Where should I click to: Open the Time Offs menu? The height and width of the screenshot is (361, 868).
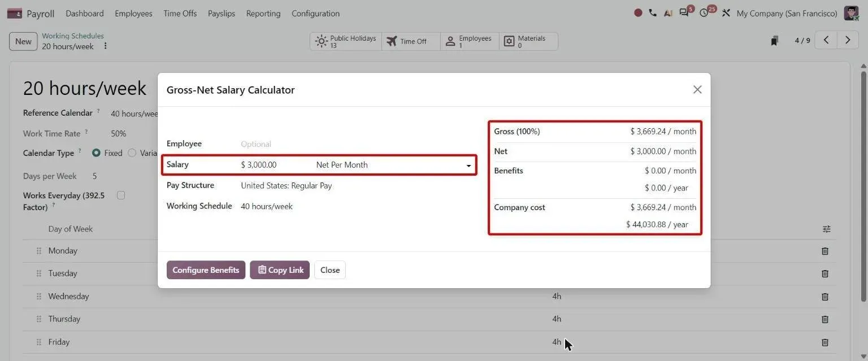point(180,13)
